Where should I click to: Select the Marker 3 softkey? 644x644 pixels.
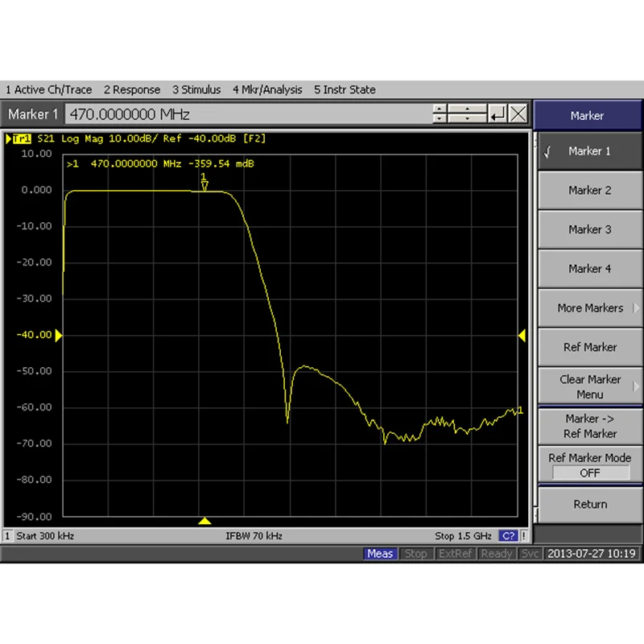click(590, 229)
